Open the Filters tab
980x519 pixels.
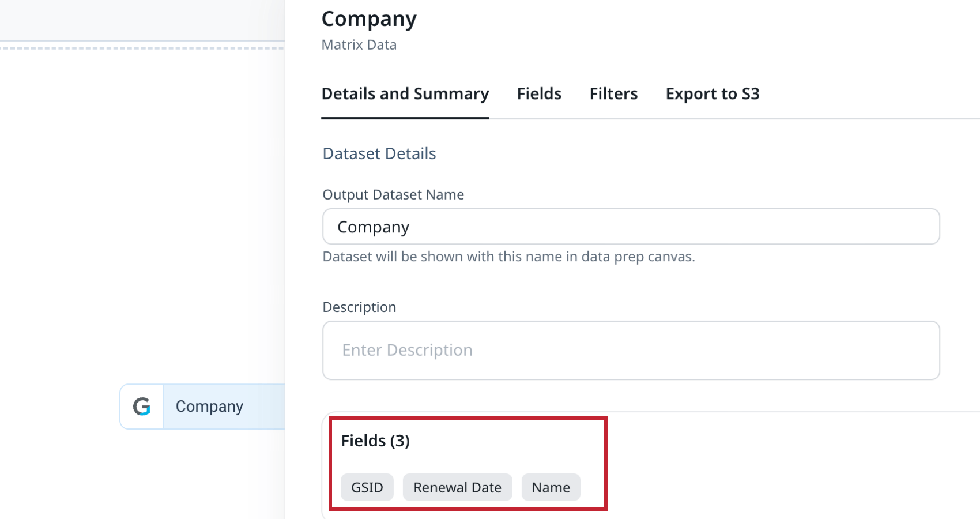613,93
